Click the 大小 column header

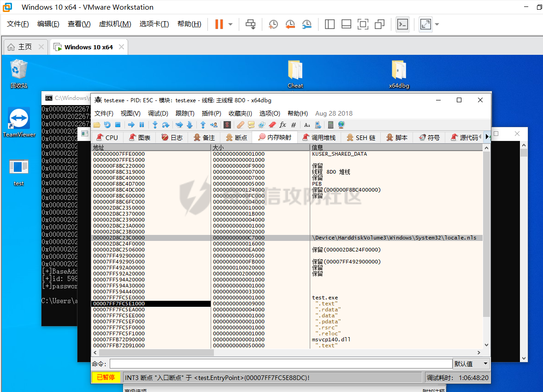260,147
